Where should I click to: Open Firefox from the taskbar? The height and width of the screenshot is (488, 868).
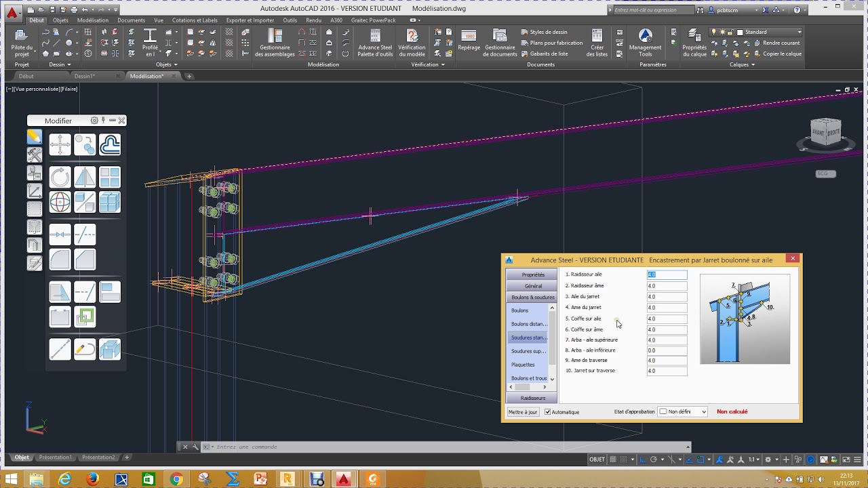[x=93, y=479]
